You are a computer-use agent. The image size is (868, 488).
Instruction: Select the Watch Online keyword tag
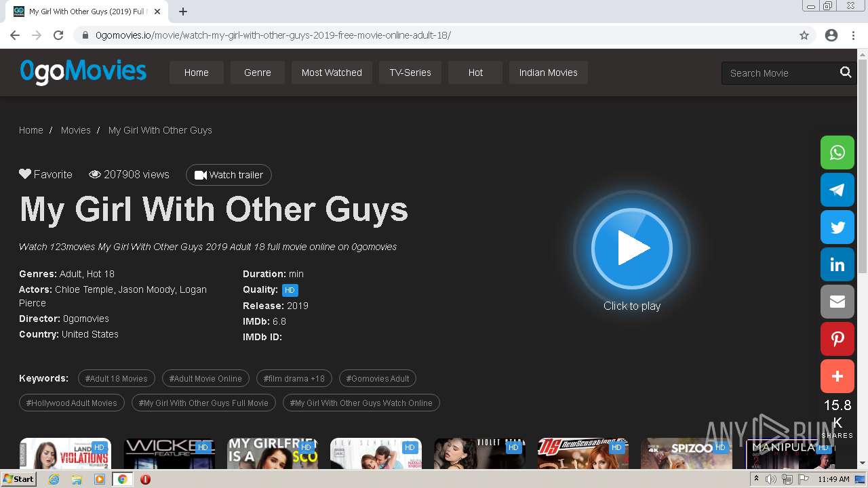click(x=361, y=403)
